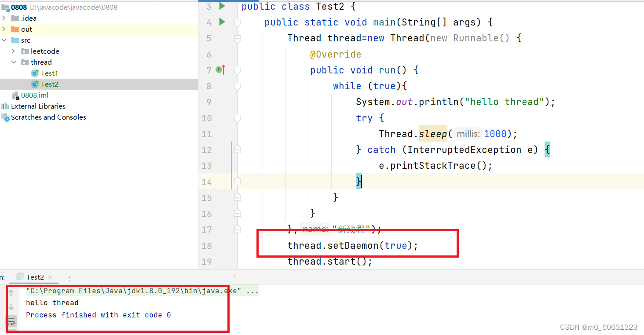Viewport: 644px width, 335px height.
Task: Click line number 18 in the gutter
Action: click(x=207, y=246)
